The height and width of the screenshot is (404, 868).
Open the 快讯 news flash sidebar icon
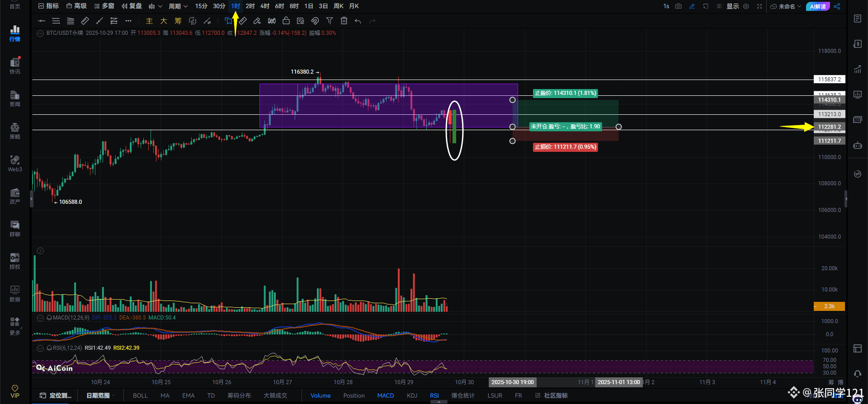pos(15,66)
